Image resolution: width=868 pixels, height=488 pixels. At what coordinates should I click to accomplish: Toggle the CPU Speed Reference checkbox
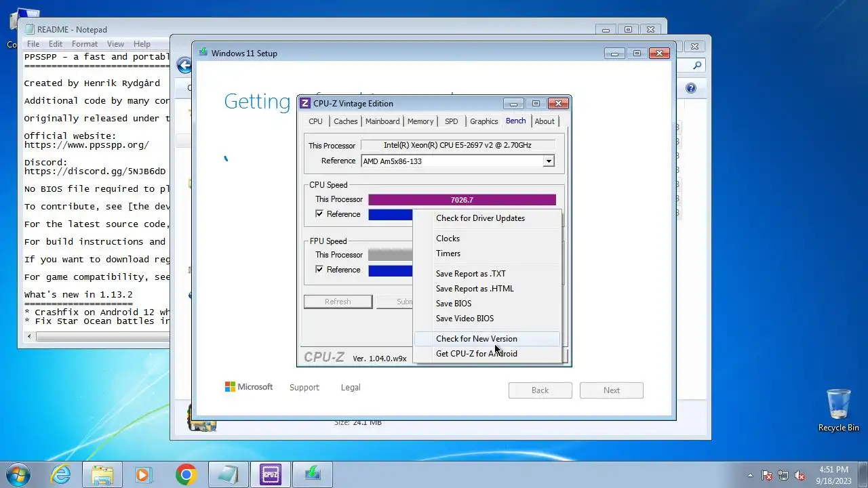pyautogui.click(x=319, y=214)
